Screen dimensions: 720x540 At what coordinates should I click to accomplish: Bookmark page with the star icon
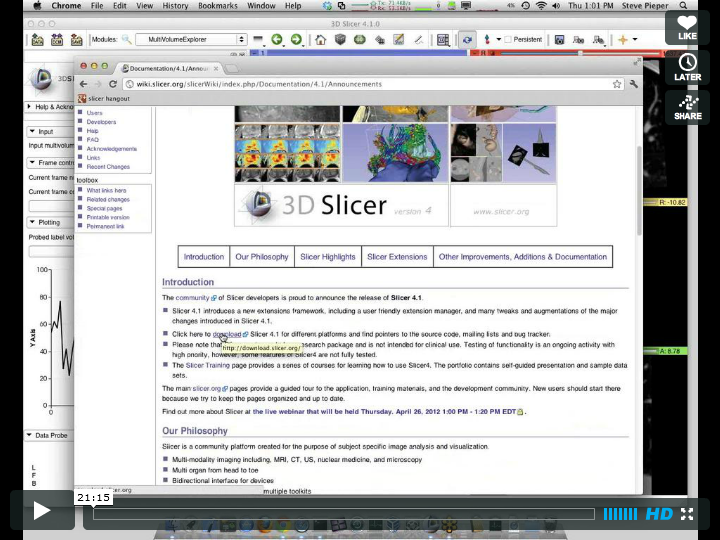[x=618, y=84]
